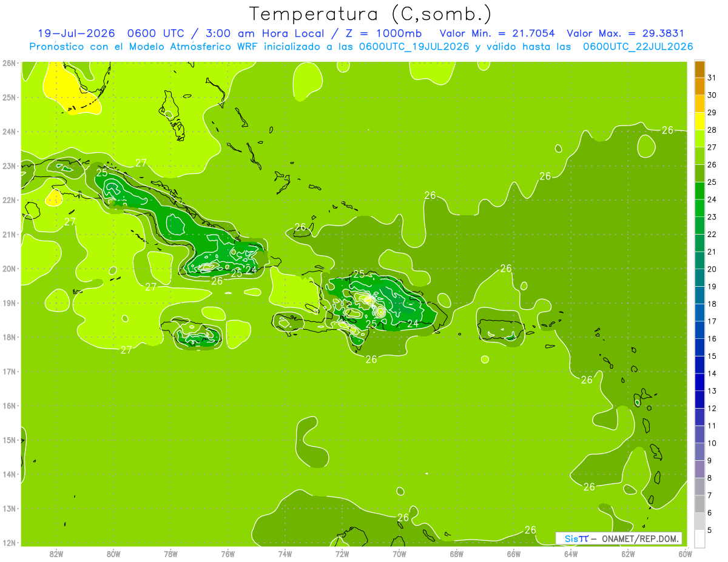The height and width of the screenshot is (562, 728).
Task: Click the Valor Min. = 21.7054 value
Action: 497,33
